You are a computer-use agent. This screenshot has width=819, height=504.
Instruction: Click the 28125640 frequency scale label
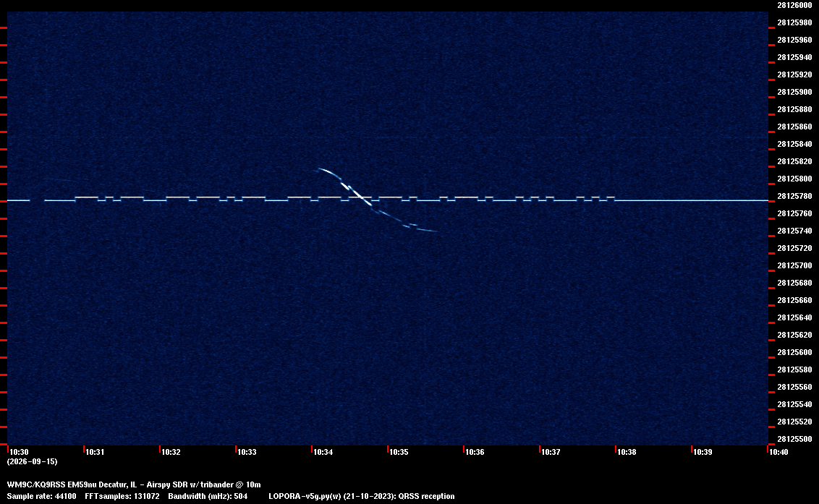[x=794, y=317]
